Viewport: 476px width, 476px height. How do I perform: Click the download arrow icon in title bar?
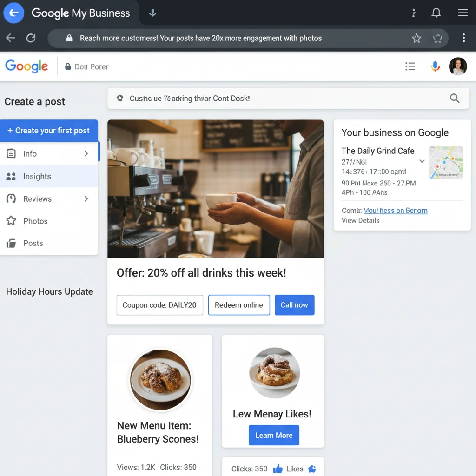click(152, 13)
